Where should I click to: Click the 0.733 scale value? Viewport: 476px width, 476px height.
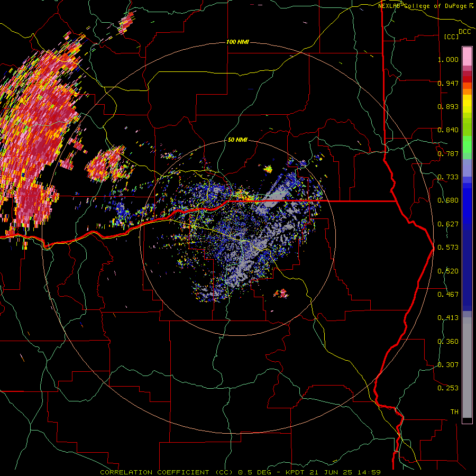448,177
